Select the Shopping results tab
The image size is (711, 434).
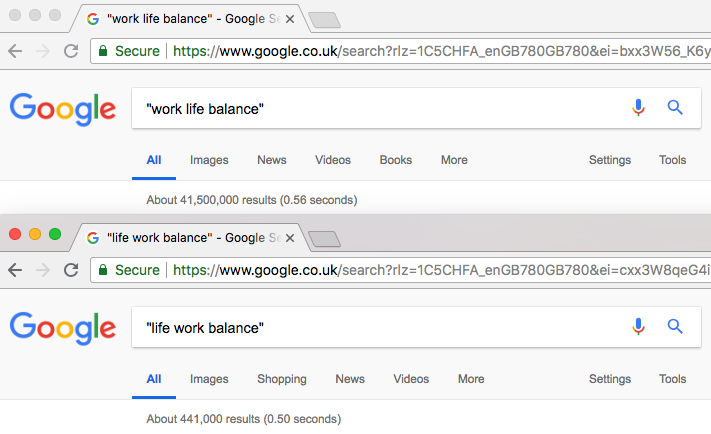[x=282, y=379]
